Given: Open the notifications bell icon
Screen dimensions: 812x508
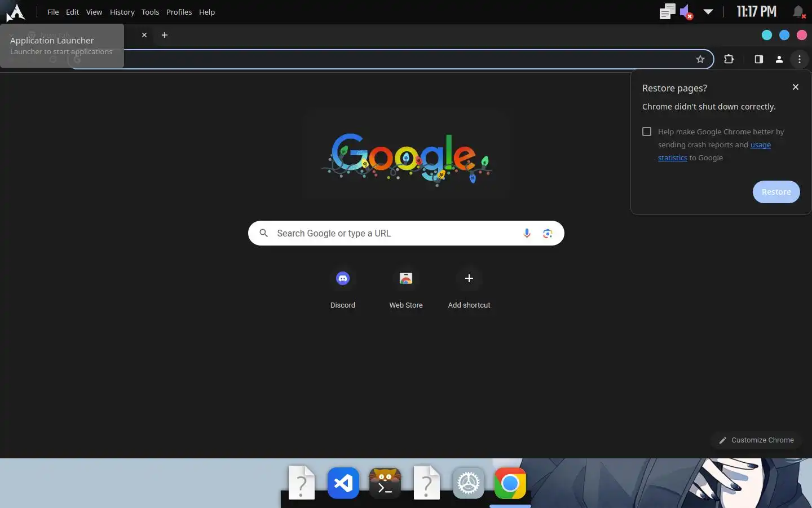Looking at the screenshot, I should [798, 12].
